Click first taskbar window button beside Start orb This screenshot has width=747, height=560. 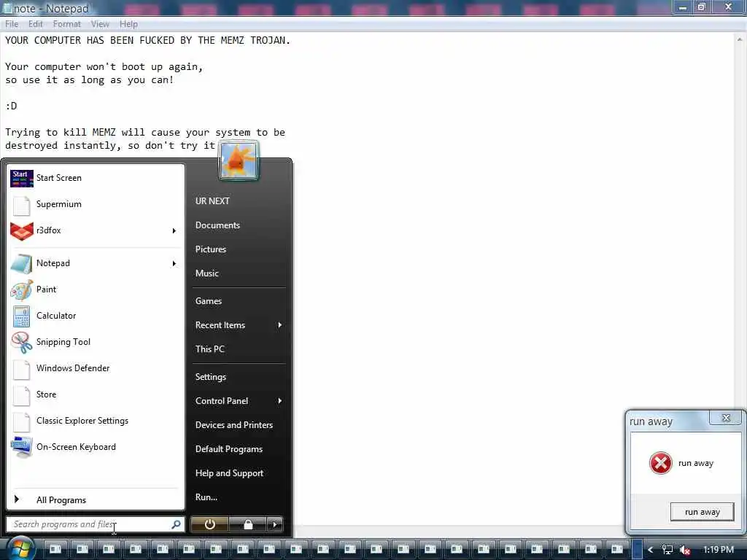point(55,549)
